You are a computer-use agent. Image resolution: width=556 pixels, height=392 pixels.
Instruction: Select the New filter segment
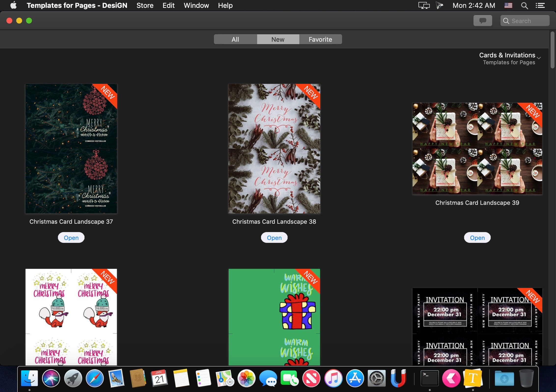[x=278, y=39]
